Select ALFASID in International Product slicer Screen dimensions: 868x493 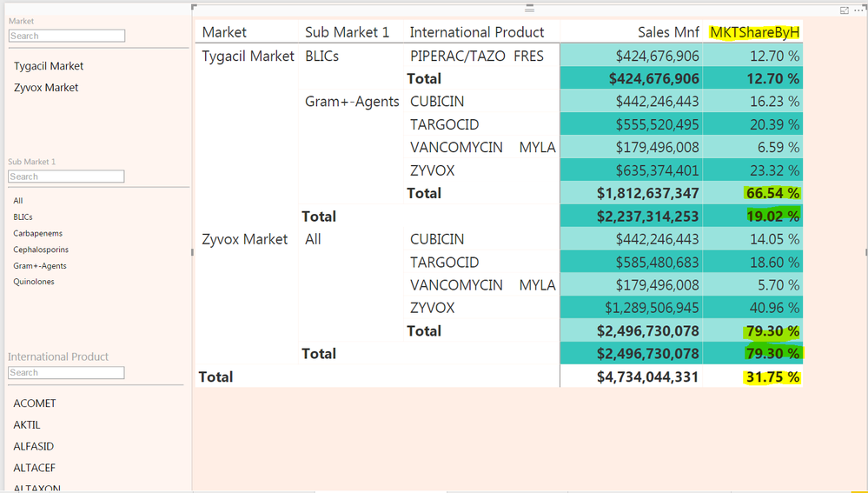click(33, 446)
